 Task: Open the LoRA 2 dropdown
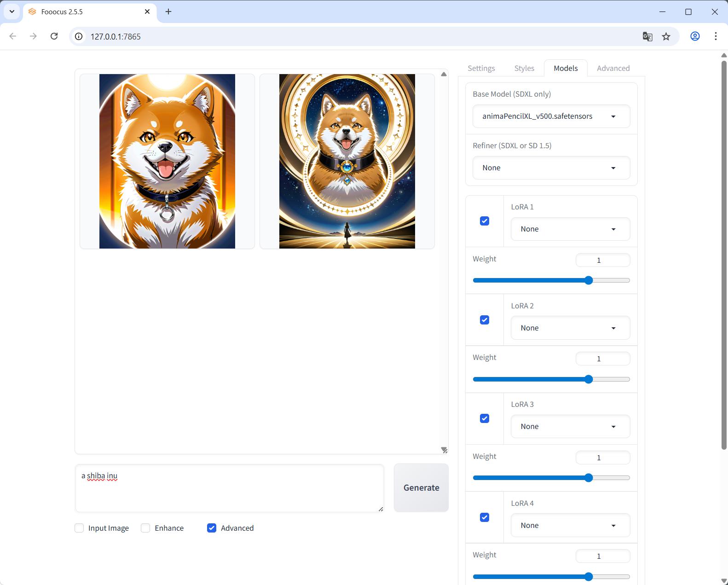(x=570, y=328)
